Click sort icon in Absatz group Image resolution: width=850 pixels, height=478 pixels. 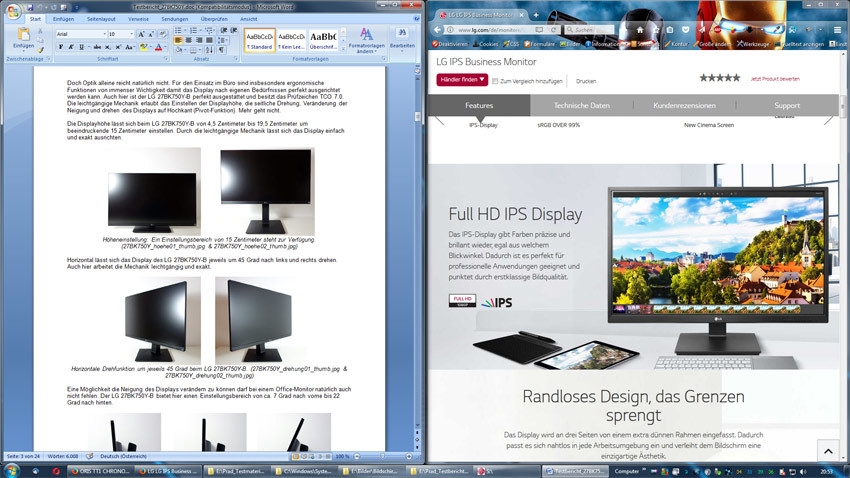coord(209,50)
